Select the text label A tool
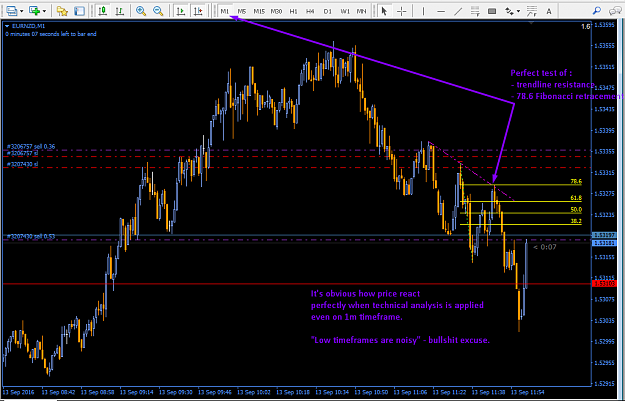 [549, 11]
